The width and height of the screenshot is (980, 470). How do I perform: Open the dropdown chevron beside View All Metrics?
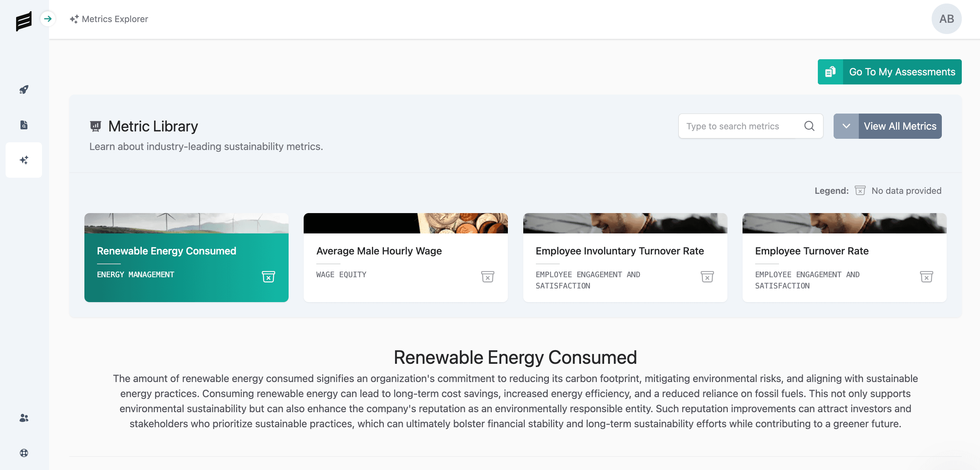[846, 126]
